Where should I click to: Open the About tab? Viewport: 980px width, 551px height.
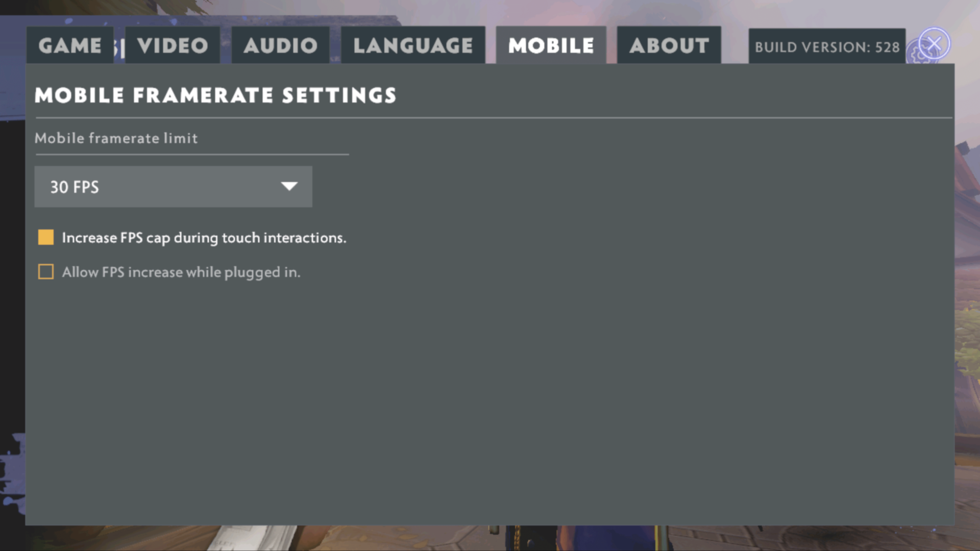click(669, 45)
